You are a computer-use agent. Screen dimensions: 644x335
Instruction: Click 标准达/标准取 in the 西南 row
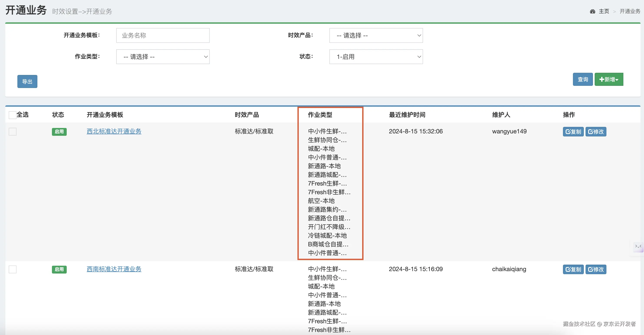254,269
